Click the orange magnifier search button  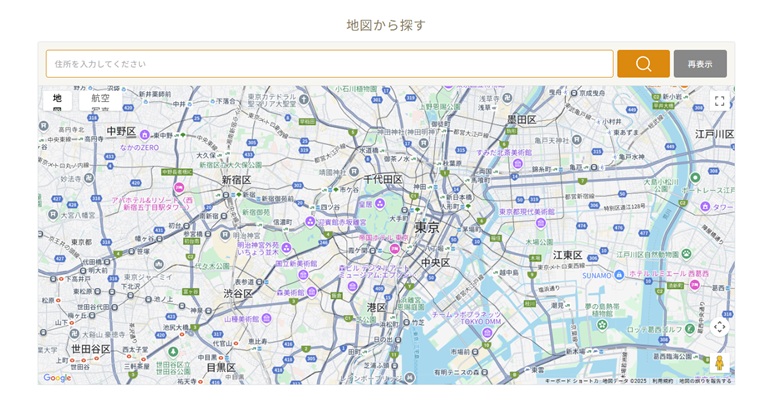pyautogui.click(x=643, y=64)
